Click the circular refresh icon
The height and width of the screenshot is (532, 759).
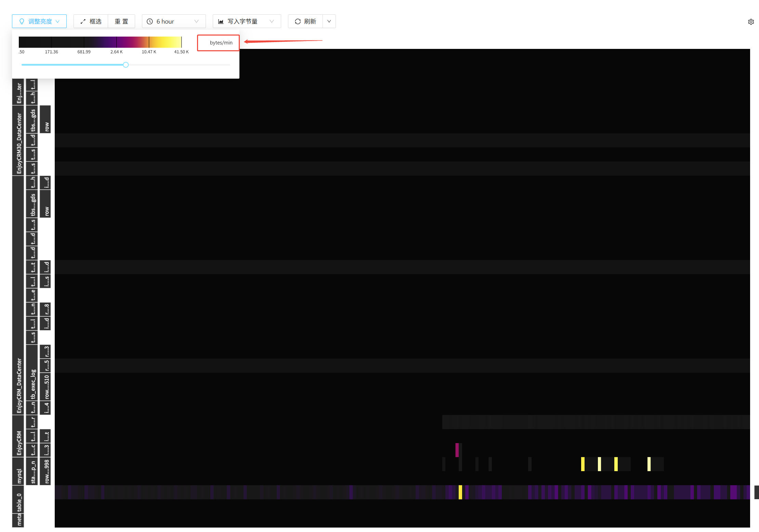pyautogui.click(x=298, y=22)
